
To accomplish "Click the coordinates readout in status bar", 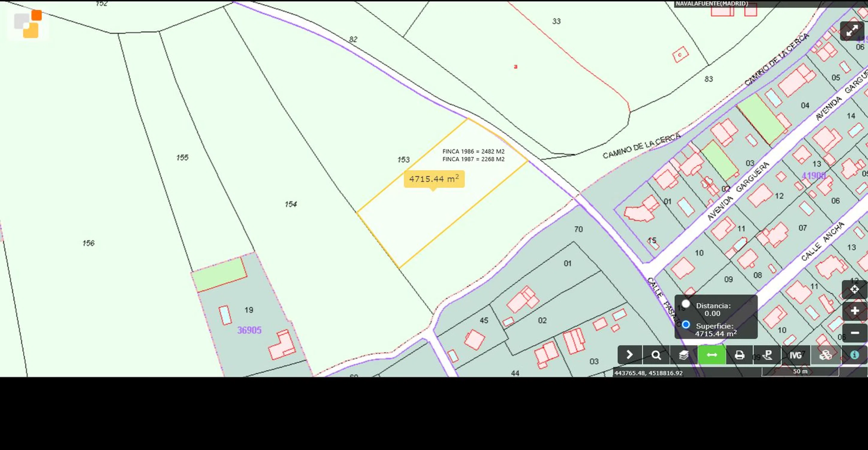I will [x=648, y=373].
